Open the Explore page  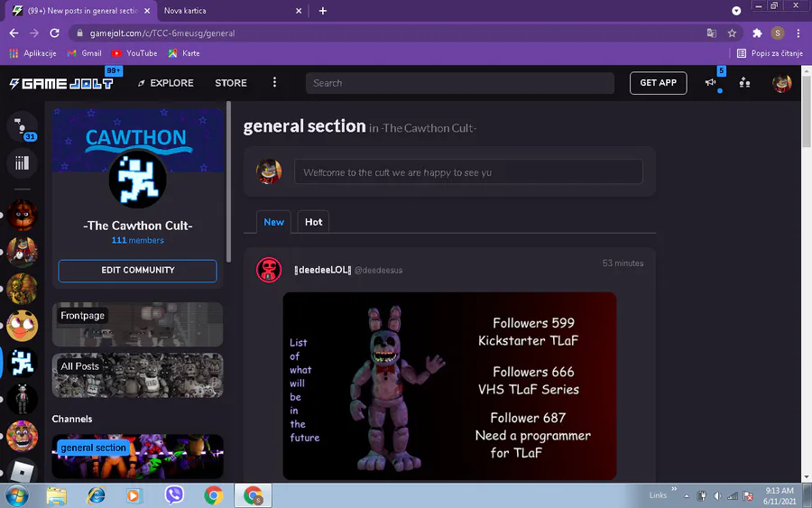[x=166, y=83]
